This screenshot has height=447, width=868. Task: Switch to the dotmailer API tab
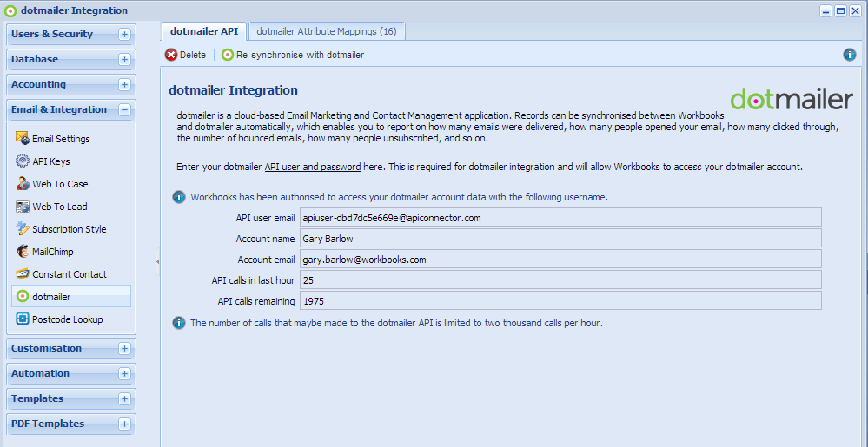[x=203, y=31]
